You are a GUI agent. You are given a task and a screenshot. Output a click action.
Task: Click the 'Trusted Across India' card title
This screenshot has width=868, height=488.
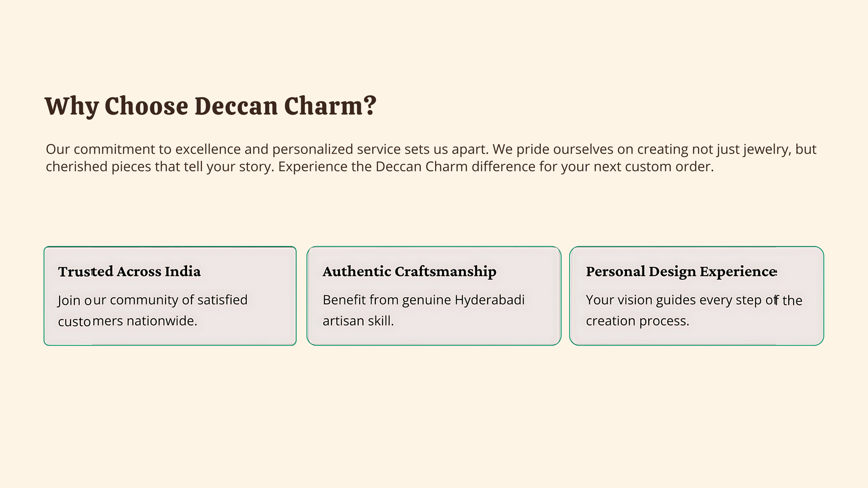click(x=129, y=272)
